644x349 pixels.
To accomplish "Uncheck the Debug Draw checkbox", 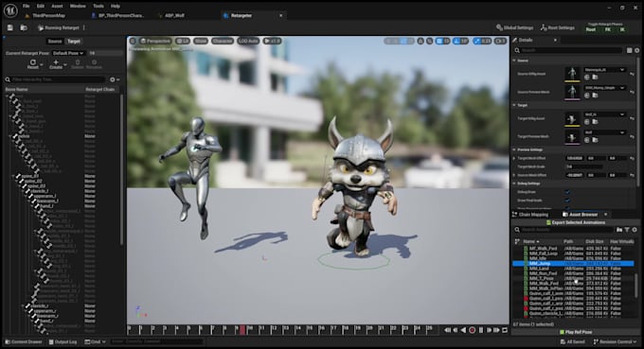I will pyautogui.click(x=567, y=192).
